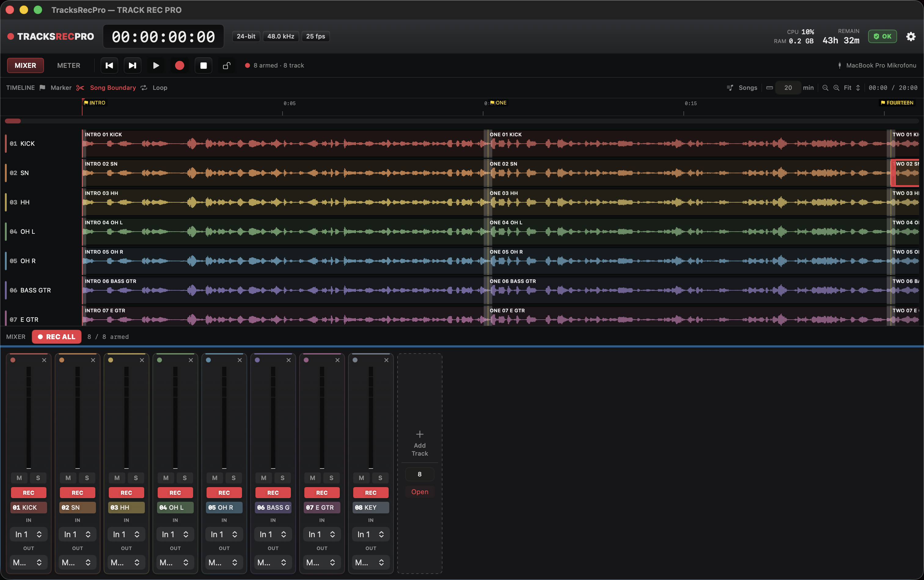924x580 pixels.
Task: Mute the 01 KICK channel
Action: coord(19,478)
